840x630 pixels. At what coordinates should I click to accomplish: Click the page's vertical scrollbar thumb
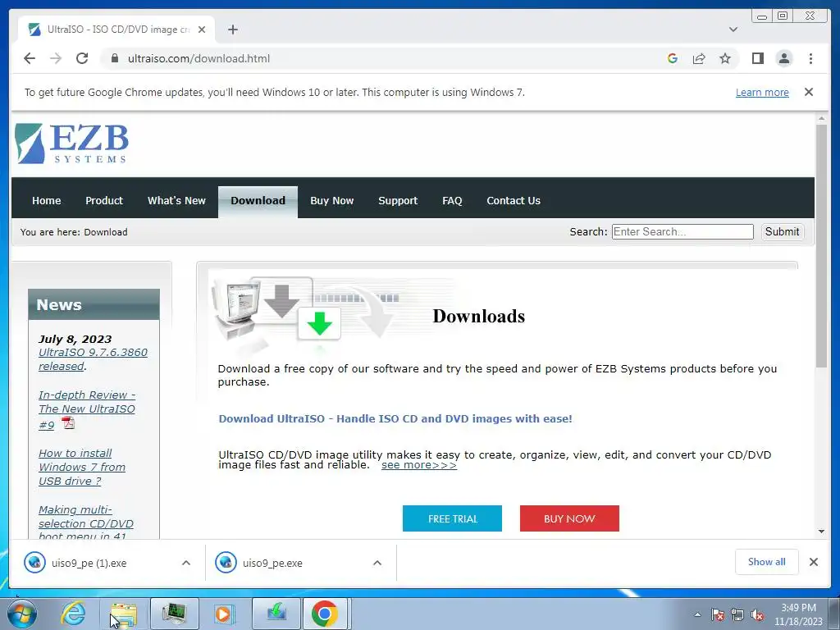pyautogui.click(x=821, y=245)
